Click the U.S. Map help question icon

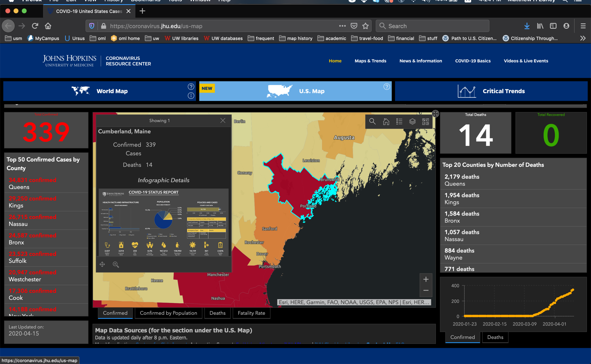(x=387, y=87)
